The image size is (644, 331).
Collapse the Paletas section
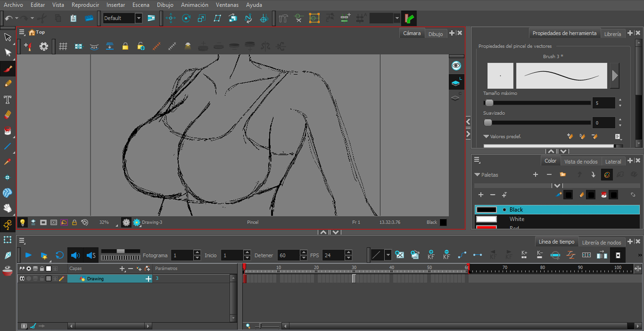(477, 175)
